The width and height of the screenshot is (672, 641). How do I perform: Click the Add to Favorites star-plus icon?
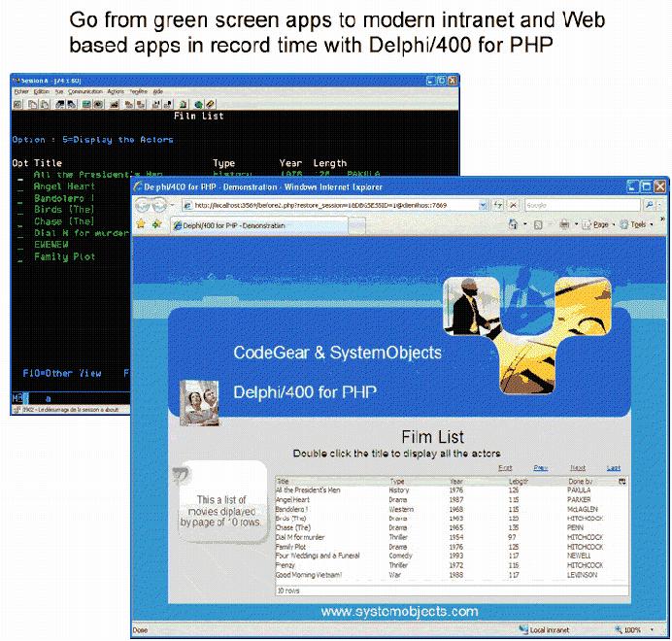pos(157,224)
